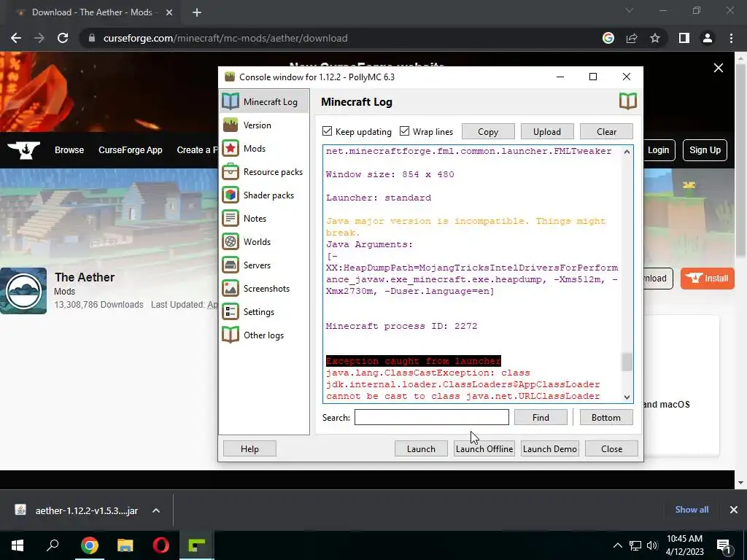Open Windows taskbar search
The image size is (747, 560).
[53, 545]
